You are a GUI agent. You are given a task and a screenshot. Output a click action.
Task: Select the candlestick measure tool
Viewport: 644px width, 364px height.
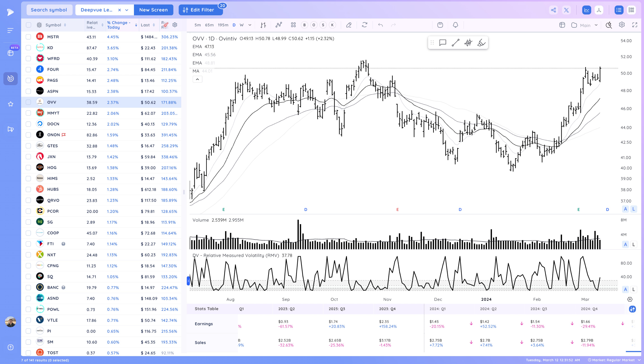468,43
